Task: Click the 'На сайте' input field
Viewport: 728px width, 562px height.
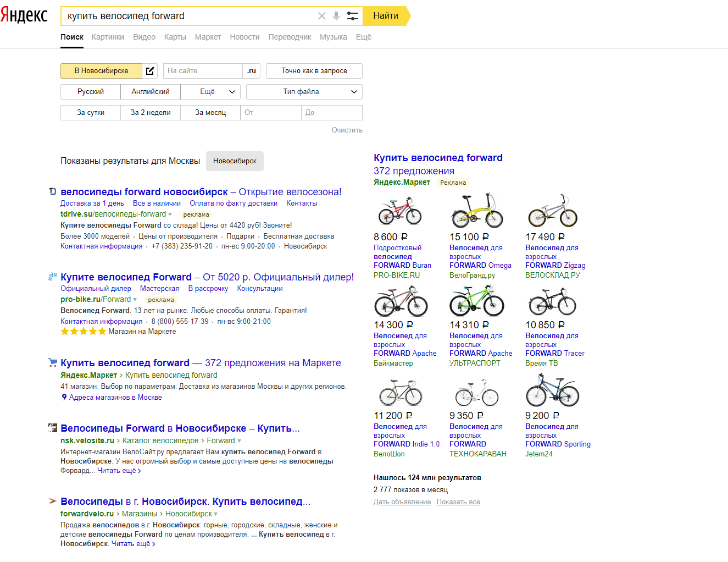Action: 203,71
